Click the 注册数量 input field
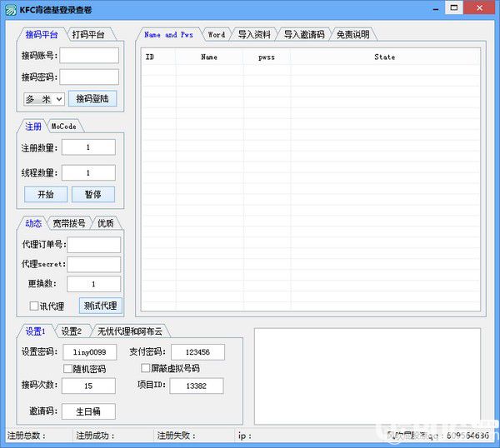Viewport: 500px width, 448px height. [88, 147]
